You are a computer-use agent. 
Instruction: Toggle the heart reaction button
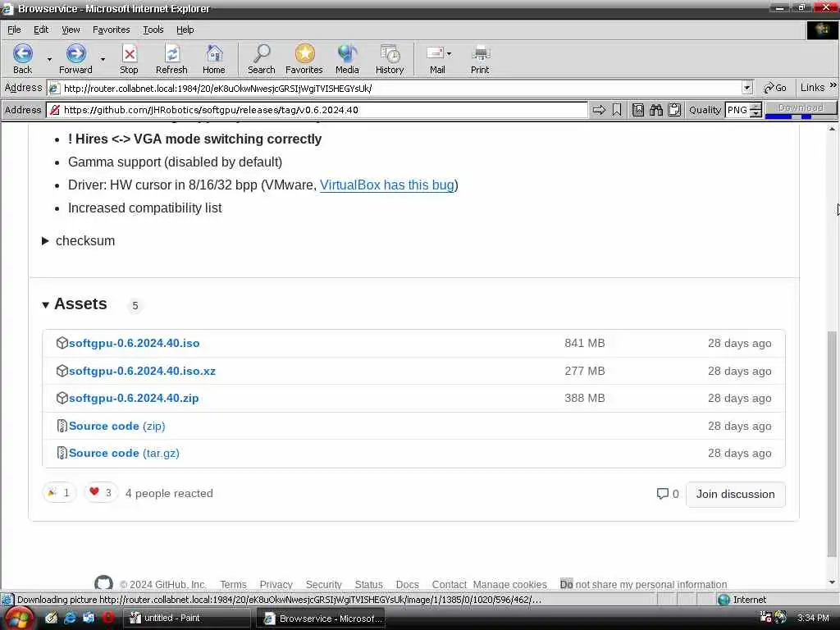(x=101, y=493)
